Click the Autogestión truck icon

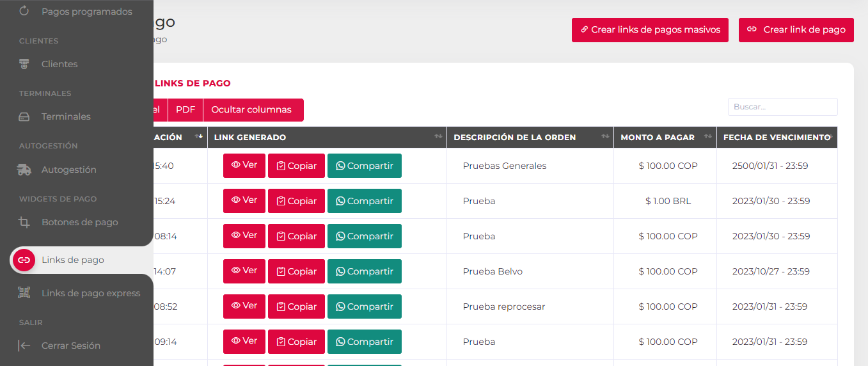click(24, 170)
